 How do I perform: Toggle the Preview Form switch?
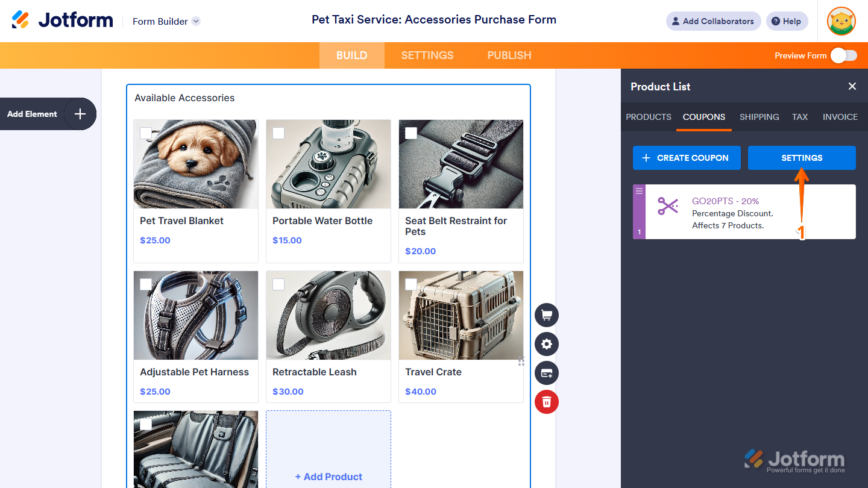tap(843, 55)
